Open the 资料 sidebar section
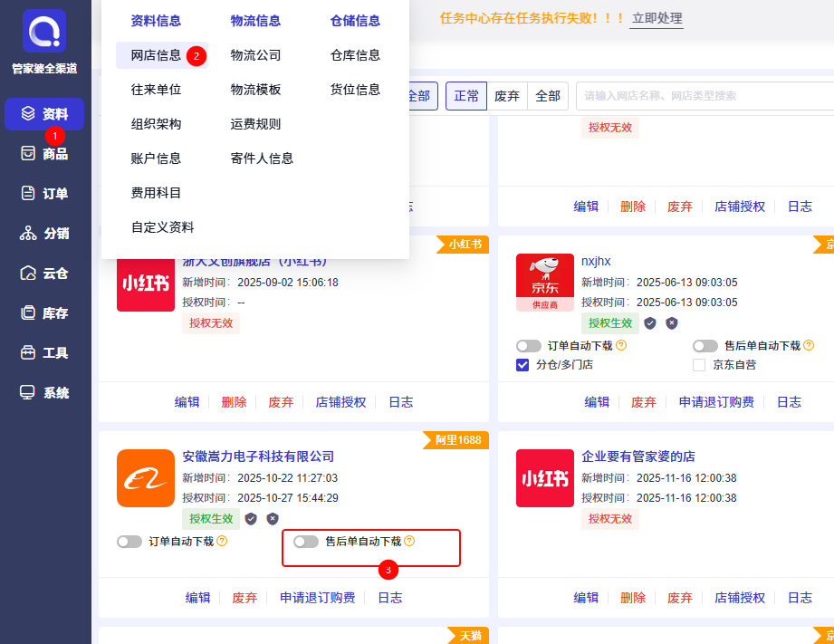Viewport: 834px width, 644px height. [44, 114]
